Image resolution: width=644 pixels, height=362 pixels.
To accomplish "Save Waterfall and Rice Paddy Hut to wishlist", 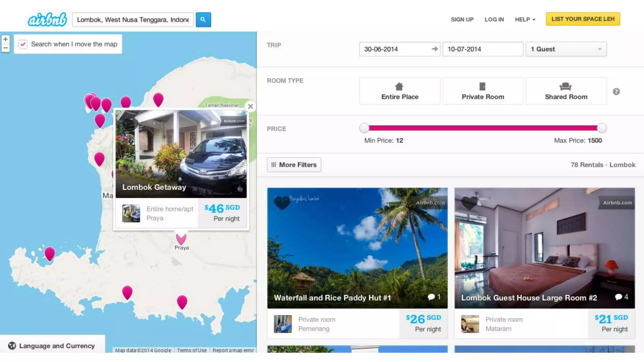I will click(282, 202).
